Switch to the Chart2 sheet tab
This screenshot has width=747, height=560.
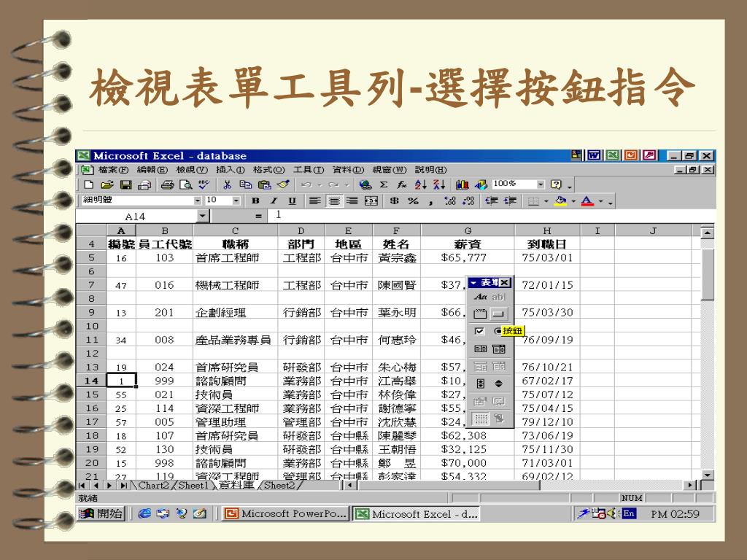153,485
